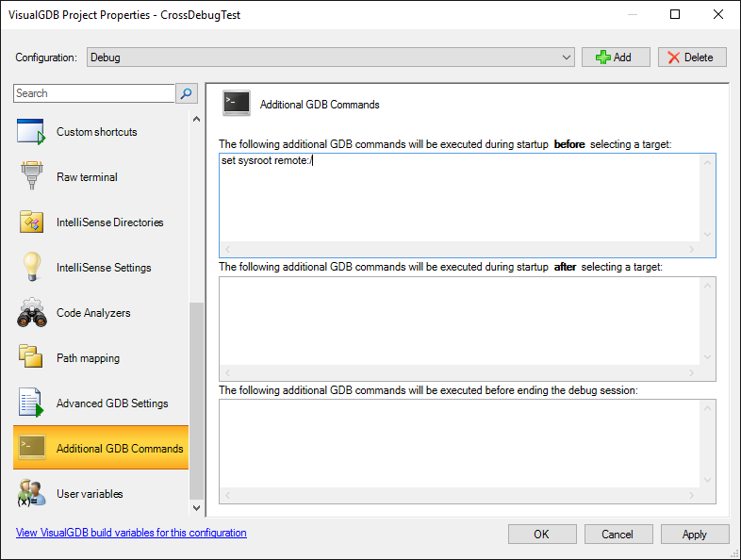The image size is (741, 560).
Task: Click the IntelliSense Settings lightbulb icon
Action: click(31, 267)
